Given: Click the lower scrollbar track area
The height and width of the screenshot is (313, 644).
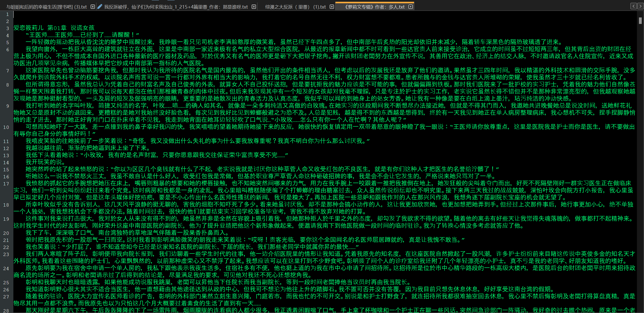Looking at the screenshot, I should click(640, 202).
